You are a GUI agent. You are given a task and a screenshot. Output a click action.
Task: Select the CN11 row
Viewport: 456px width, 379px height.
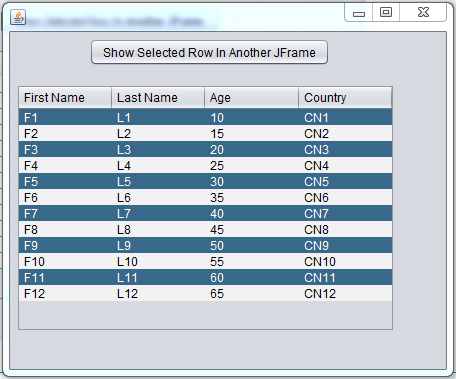coord(205,277)
